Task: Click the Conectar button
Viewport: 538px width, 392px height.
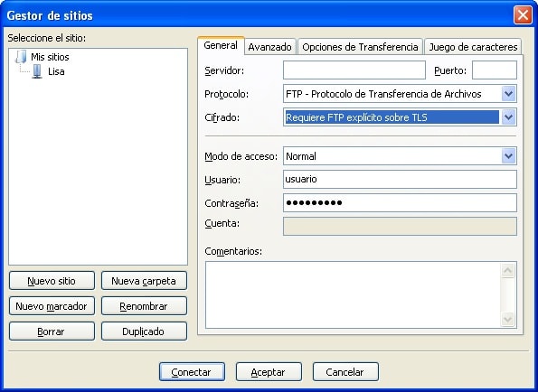Action: click(192, 372)
